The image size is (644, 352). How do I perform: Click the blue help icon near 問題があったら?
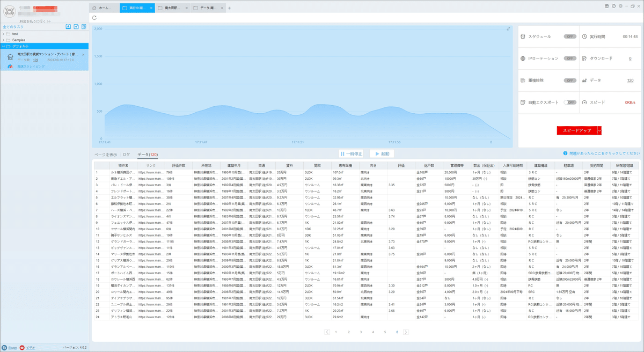tap(566, 153)
